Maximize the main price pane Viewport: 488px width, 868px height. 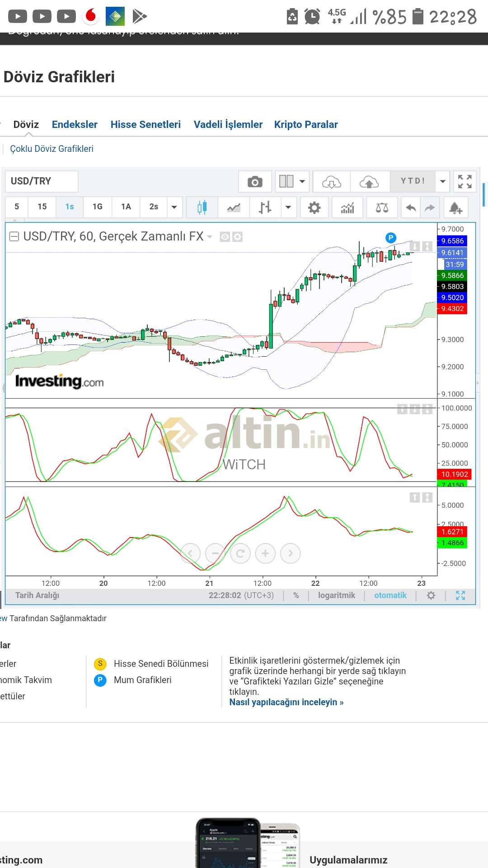(427, 246)
